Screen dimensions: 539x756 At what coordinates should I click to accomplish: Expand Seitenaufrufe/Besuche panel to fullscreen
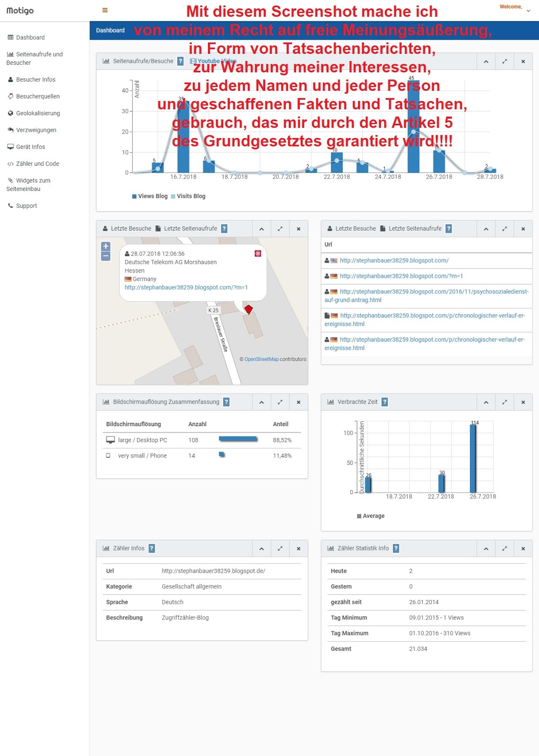tap(504, 61)
